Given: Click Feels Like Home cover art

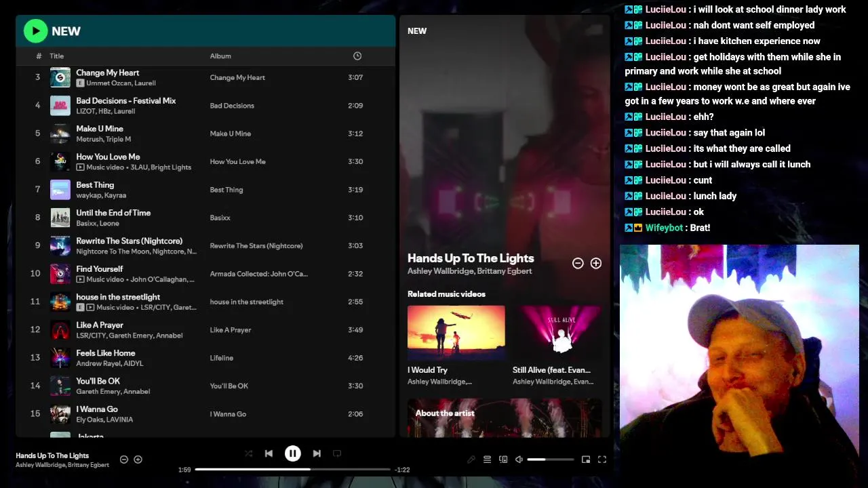Looking at the screenshot, I should tap(60, 358).
